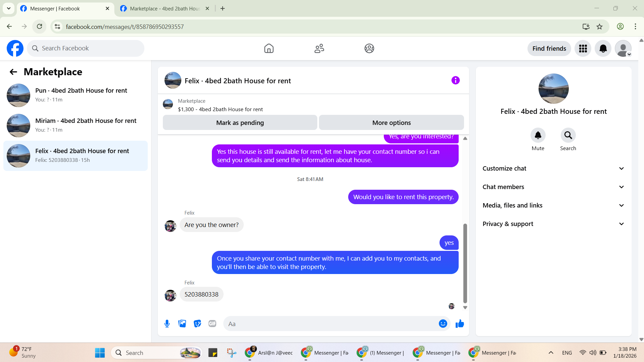This screenshot has width=644, height=362.
Task: Click the Windows taskbar Search box
Action: pyautogui.click(x=156, y=353)
